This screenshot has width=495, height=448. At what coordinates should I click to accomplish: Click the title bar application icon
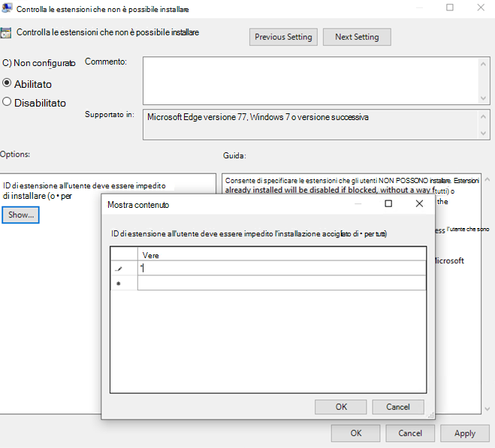pyautogui.click(x=7, y=8)
